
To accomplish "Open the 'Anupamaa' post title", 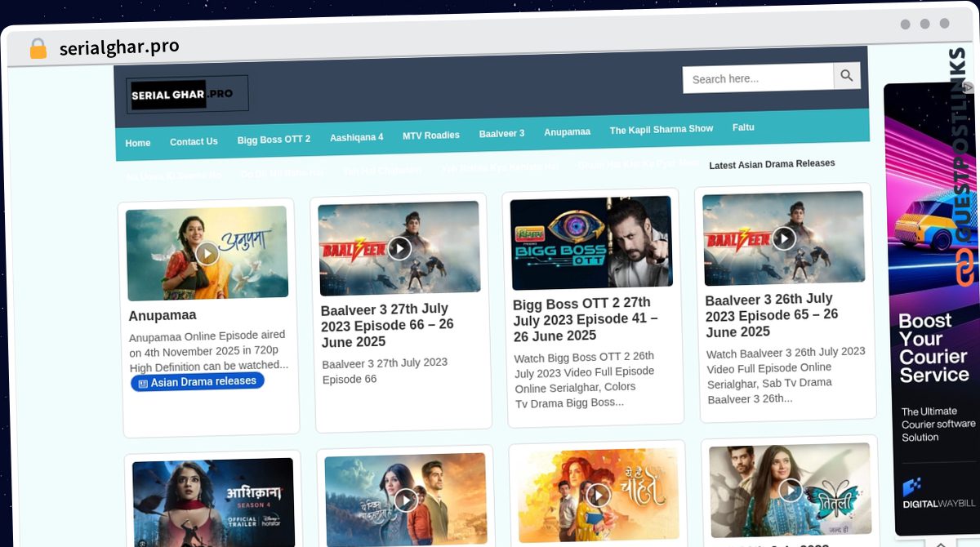I will tap(163, 315).
